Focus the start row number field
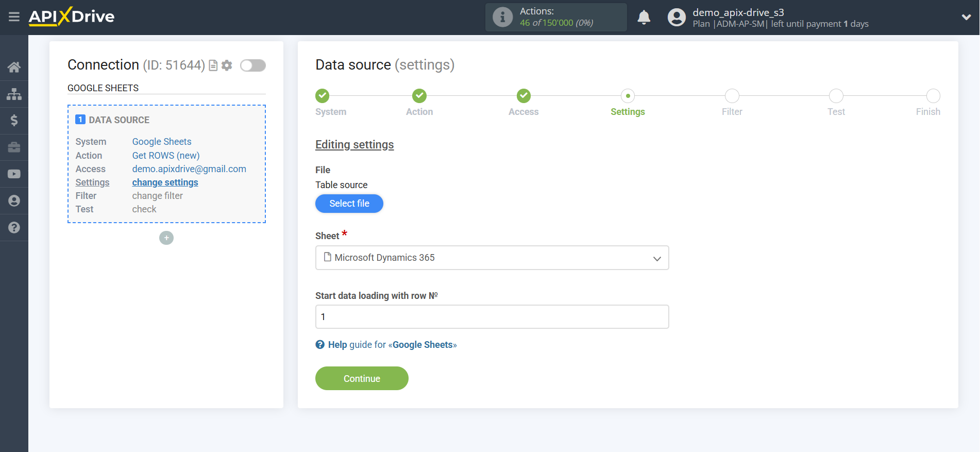 tap(492, 317)
